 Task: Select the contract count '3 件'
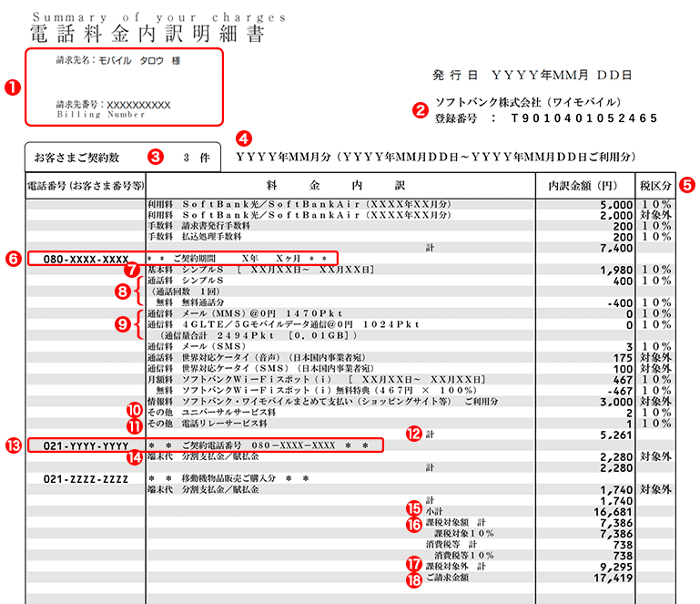pyautogui.click(x=197, y=158)
